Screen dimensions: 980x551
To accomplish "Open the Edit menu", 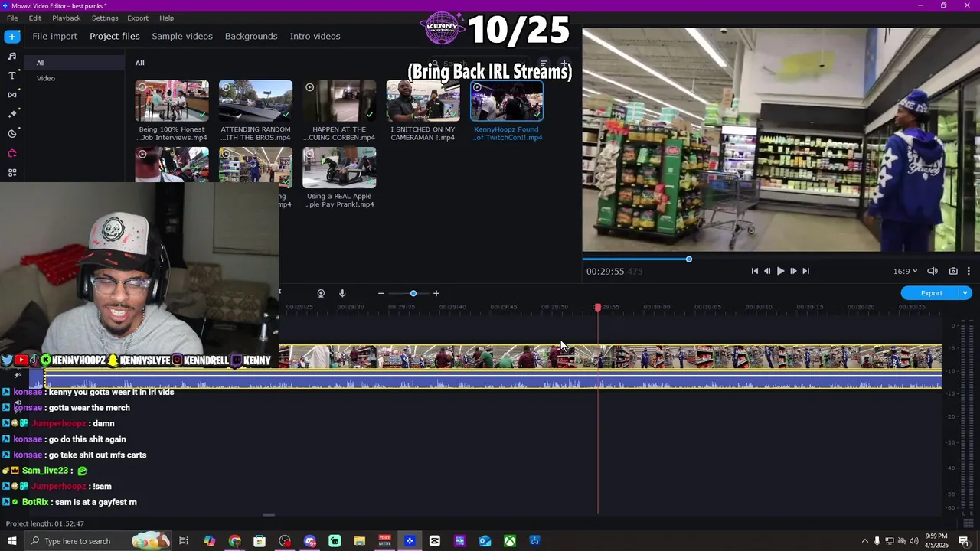I will coord(35,18).
